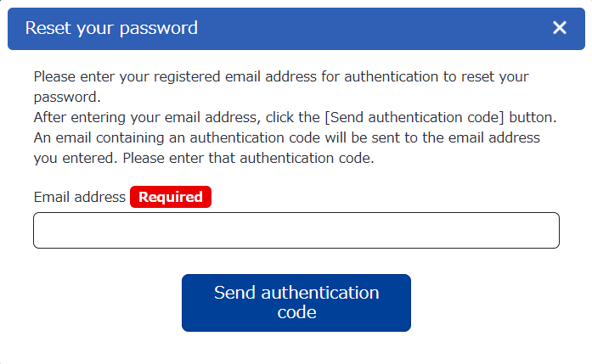Click the word "Send" on the blue button
Viewport: 592px width, 364px height.
click(235, 293)
